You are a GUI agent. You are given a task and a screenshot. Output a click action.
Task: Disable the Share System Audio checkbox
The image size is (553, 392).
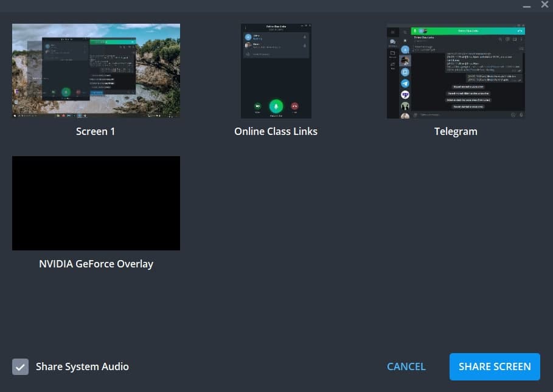20,366
